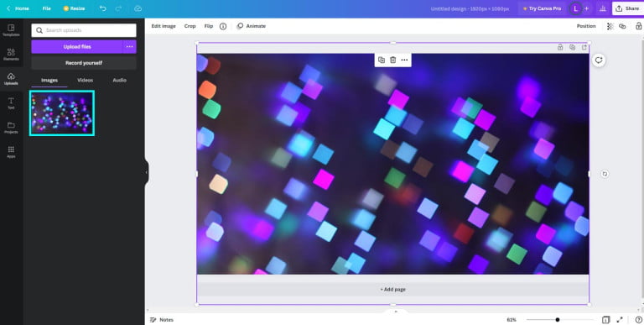Screen dimensions: 644x325
Task: Open the image info icon
Action: coord(223,26)
